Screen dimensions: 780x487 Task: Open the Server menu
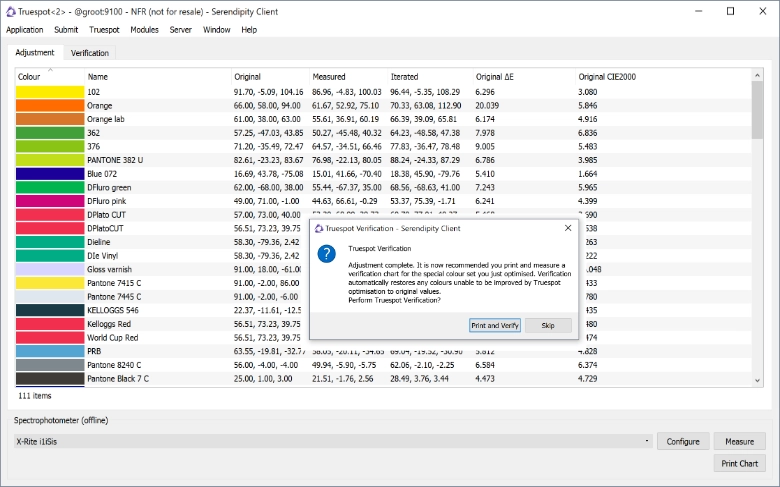tap(181, 30)
